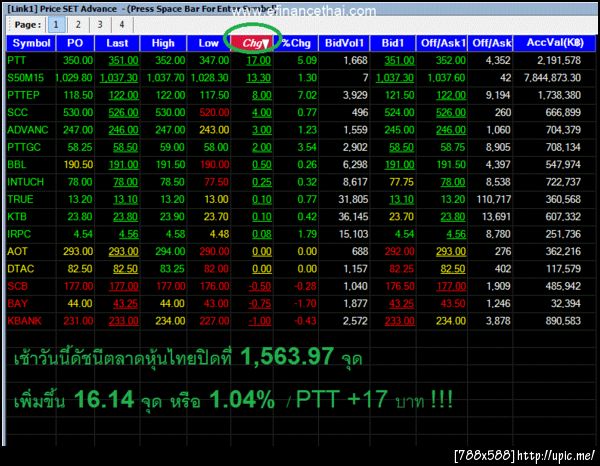Select the ADVANC symbol
This screenshot has width=600, height=466.
pos(28,130)
